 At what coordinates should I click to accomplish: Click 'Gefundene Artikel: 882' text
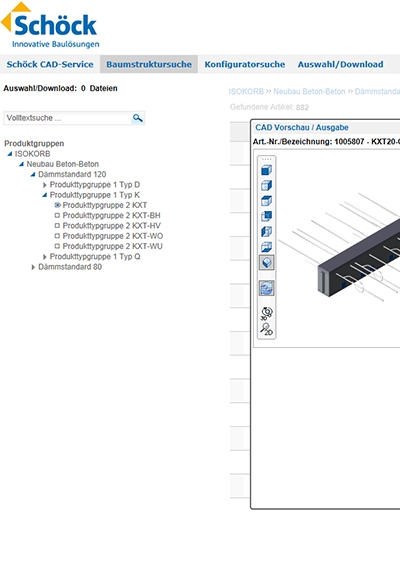click(x=269, y=107)
